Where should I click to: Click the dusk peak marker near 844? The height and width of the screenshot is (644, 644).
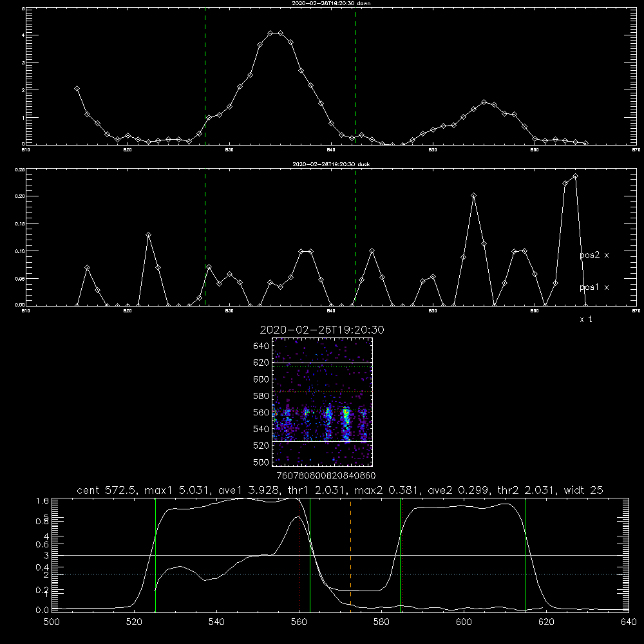coord(372,251)
